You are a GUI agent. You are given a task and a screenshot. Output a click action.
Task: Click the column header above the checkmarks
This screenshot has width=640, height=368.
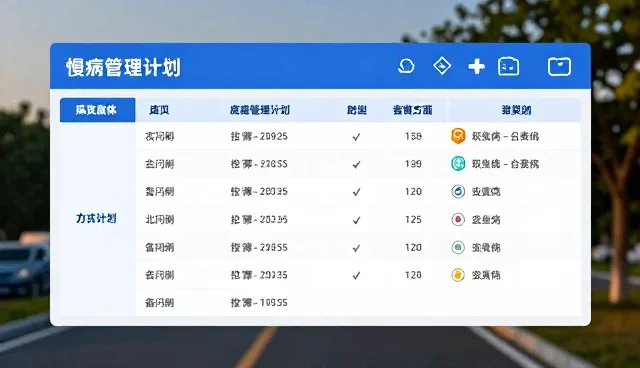(356, 110)
